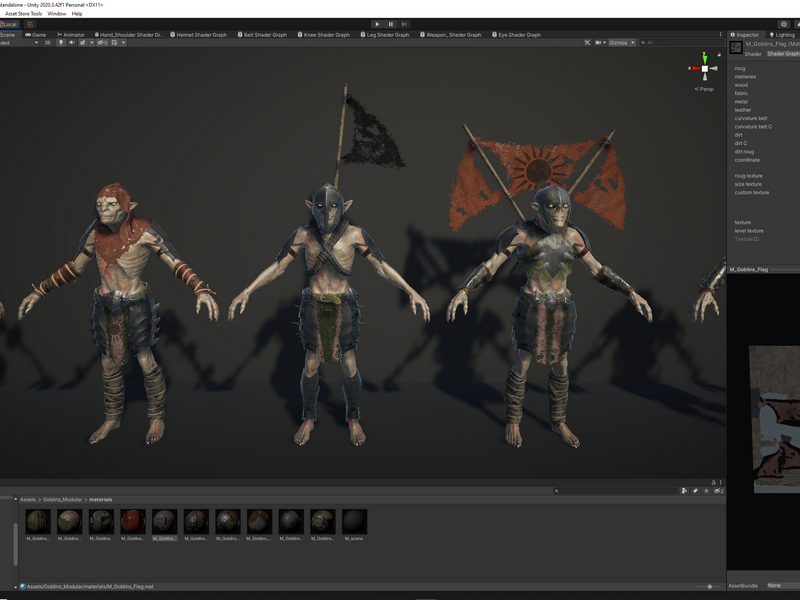Open the AssetBundle None dropdown
800x600 pixels.
(783, 585)
